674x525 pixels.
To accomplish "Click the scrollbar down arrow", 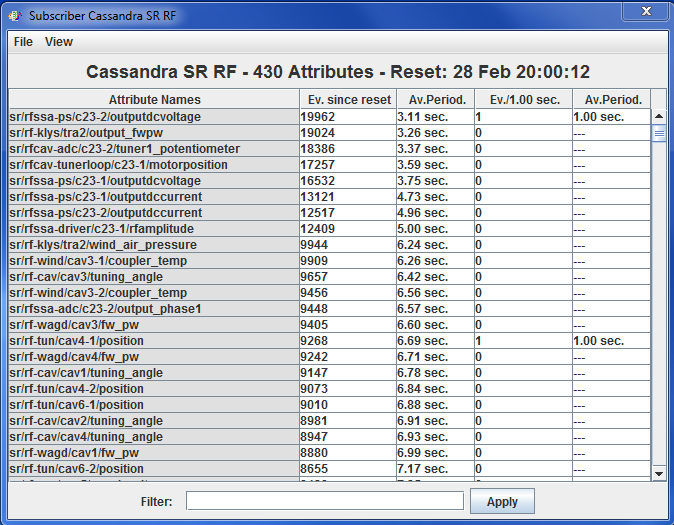I will click(x=659, y=473).
